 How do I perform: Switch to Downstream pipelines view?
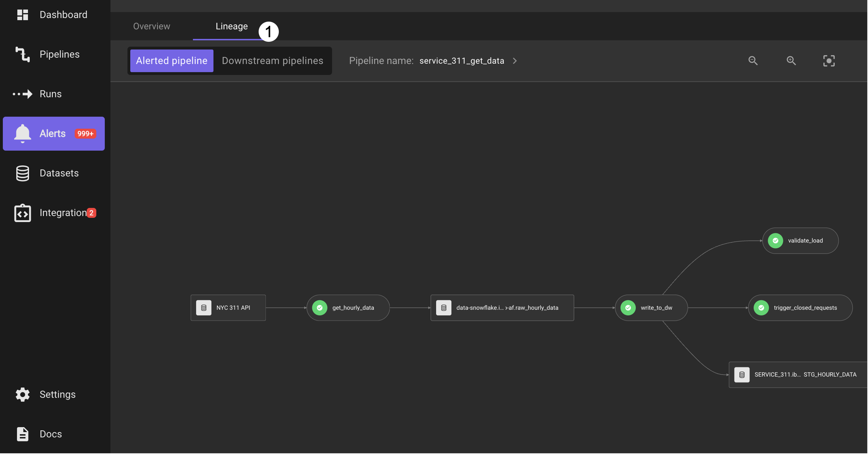(x=273, y=61)
